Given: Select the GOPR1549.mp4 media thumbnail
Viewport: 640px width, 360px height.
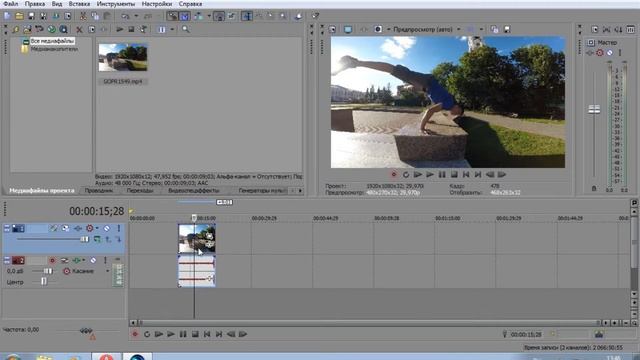Looking at the screenshot, I should 123,58.
